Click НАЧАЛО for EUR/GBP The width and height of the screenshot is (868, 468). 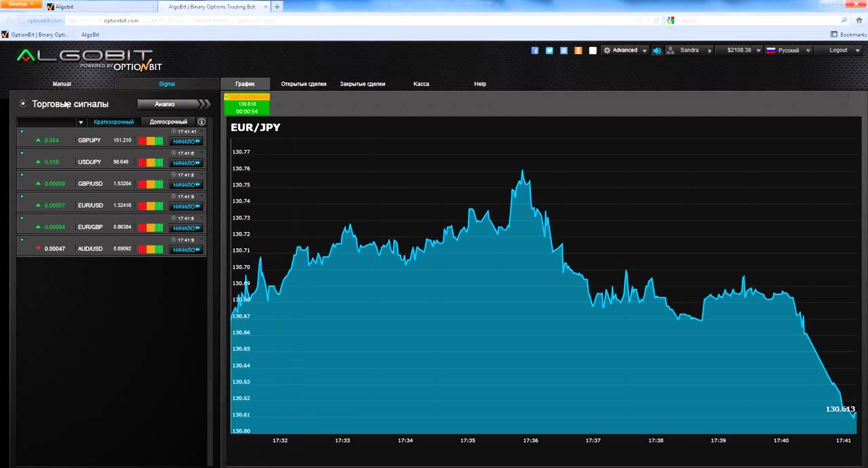point(186,228)
